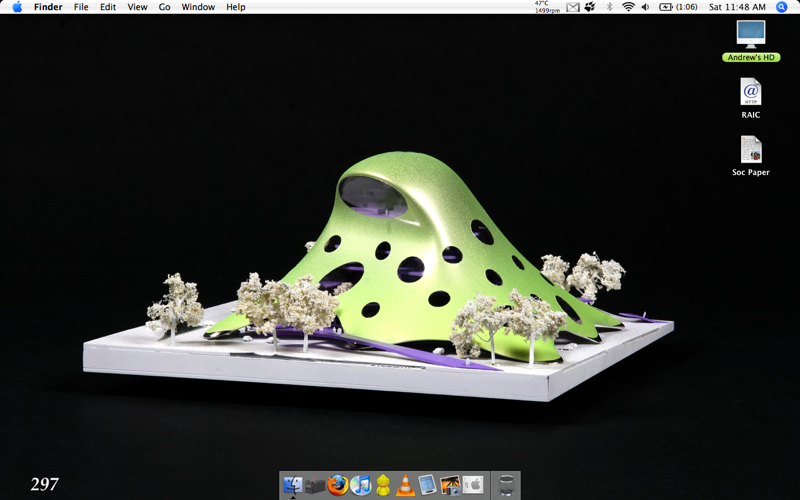Open the photo and camera app in Dock
This screenshot has height=500, width=800.
[x=450, y=485]
